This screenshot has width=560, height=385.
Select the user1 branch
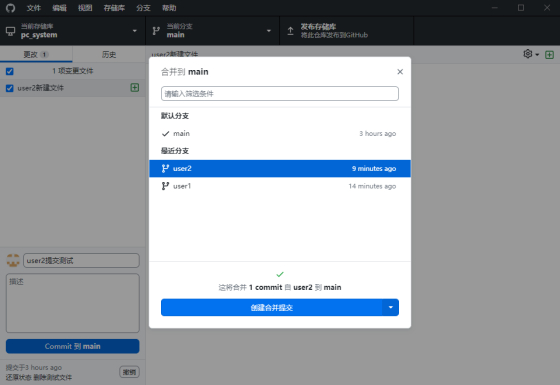pyautogui.click(x=280, y=186)
